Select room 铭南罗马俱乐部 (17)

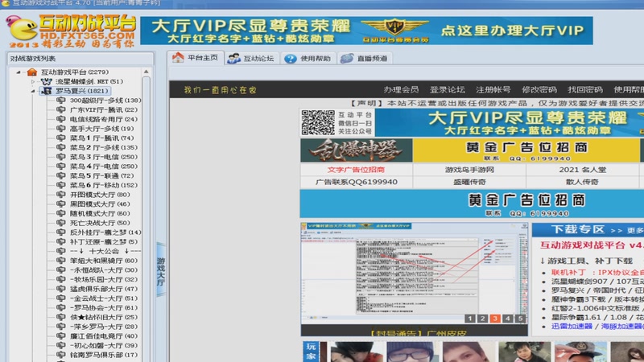[104, 355]
